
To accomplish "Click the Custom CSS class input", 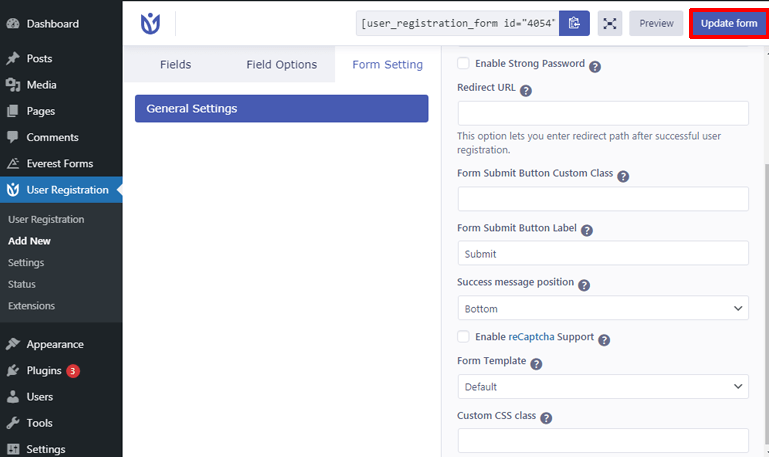I will (x=603, y=440).
